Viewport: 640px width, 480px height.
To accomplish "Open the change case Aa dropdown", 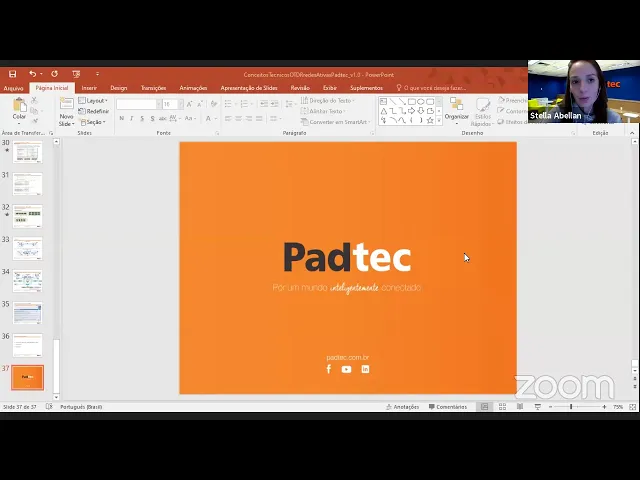I will (x=190, y=119).
